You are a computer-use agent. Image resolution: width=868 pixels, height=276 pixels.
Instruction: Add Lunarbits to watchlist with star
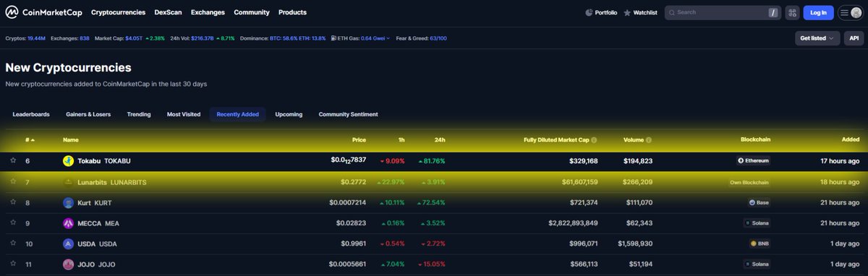[x=12, y=182]
